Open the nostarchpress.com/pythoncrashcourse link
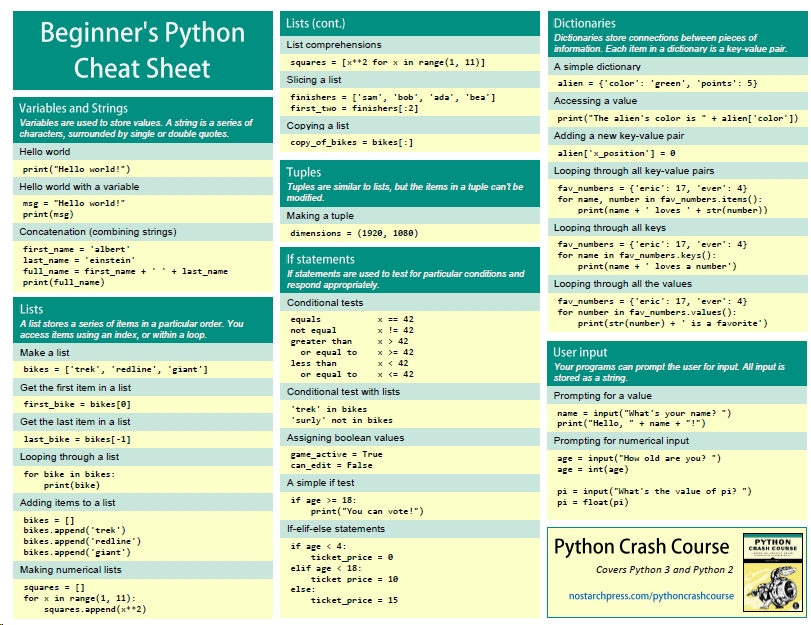 pos(645,596)
